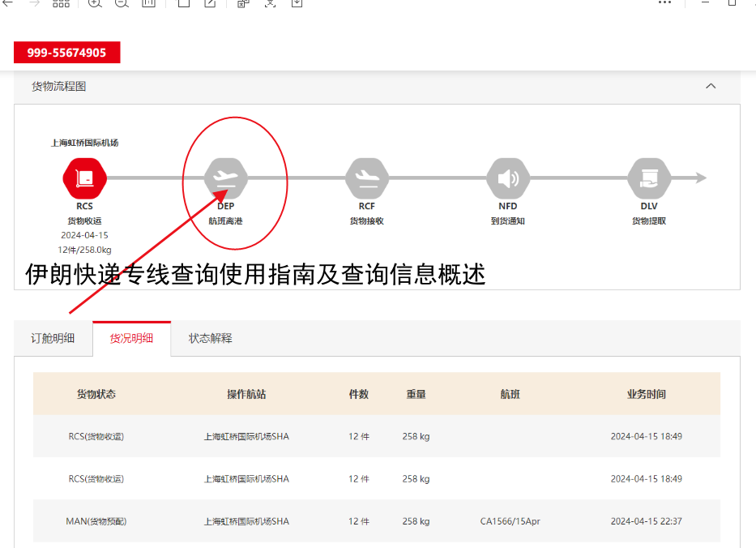Open the grid view icon in the toolbar
The width and height of the screenshot is (756, 548).
(x=61, y=4)
